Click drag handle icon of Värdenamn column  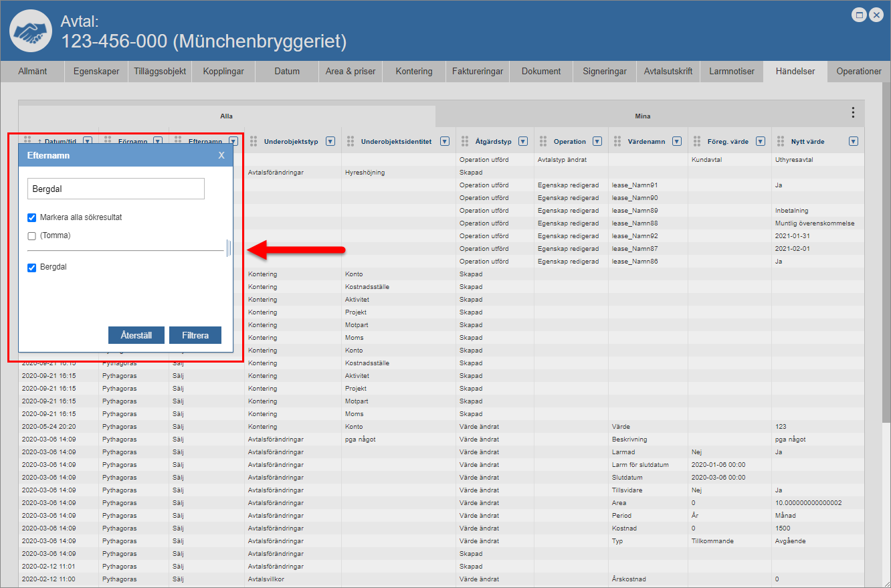617,141
